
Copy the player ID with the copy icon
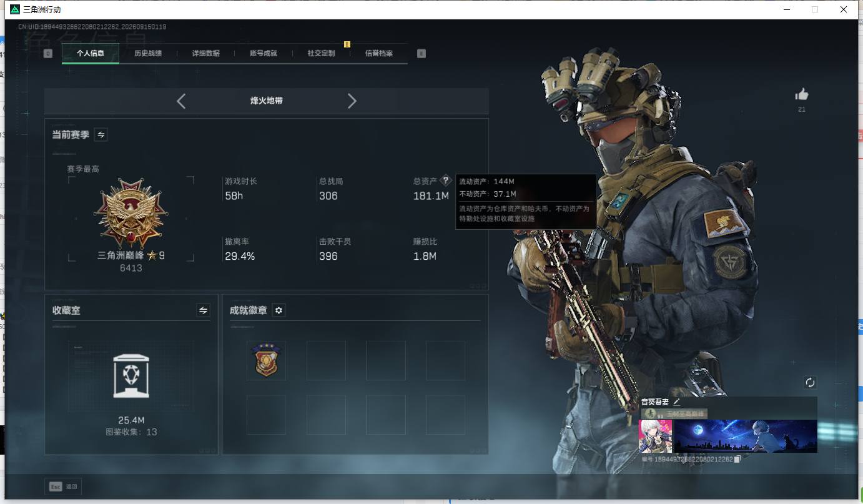tap(737, 459)
